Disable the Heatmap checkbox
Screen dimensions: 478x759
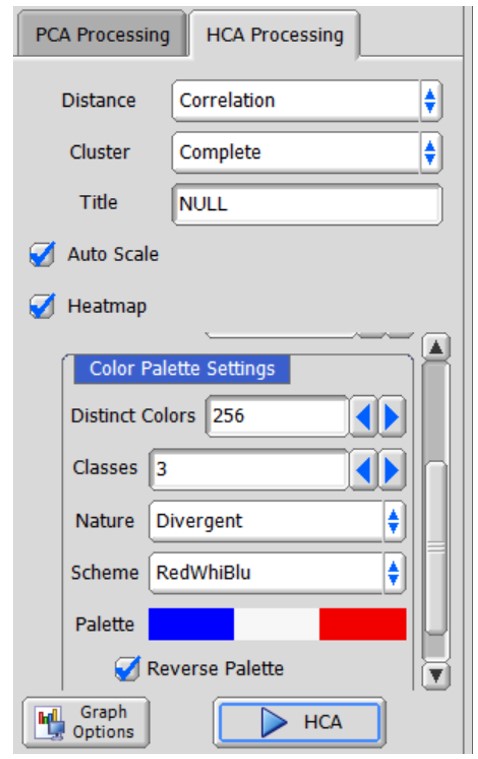coord(42,306)
